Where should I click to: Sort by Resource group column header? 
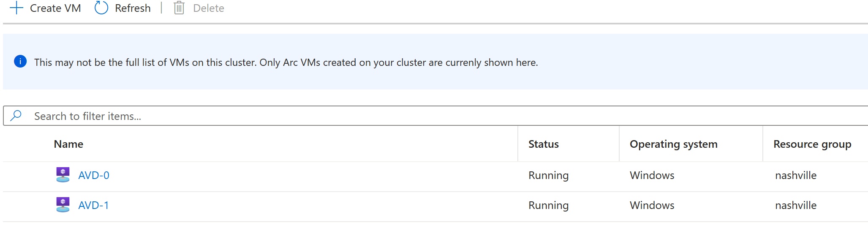pos(812,144)
